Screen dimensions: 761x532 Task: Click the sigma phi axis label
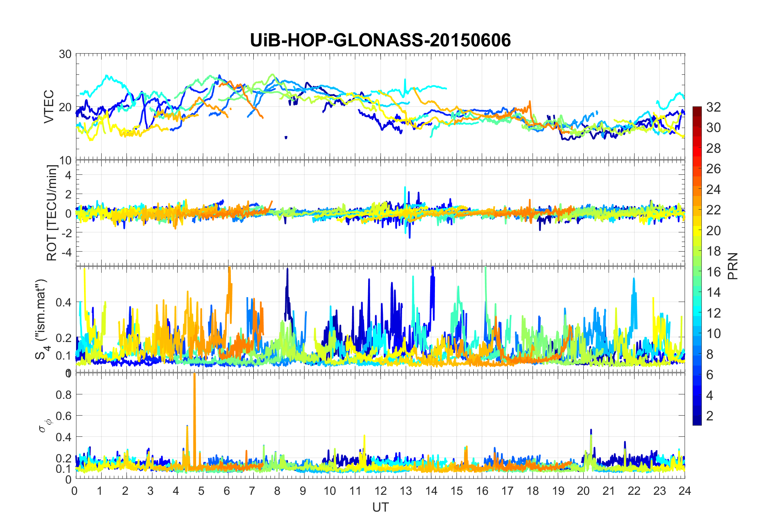(45, 425)
